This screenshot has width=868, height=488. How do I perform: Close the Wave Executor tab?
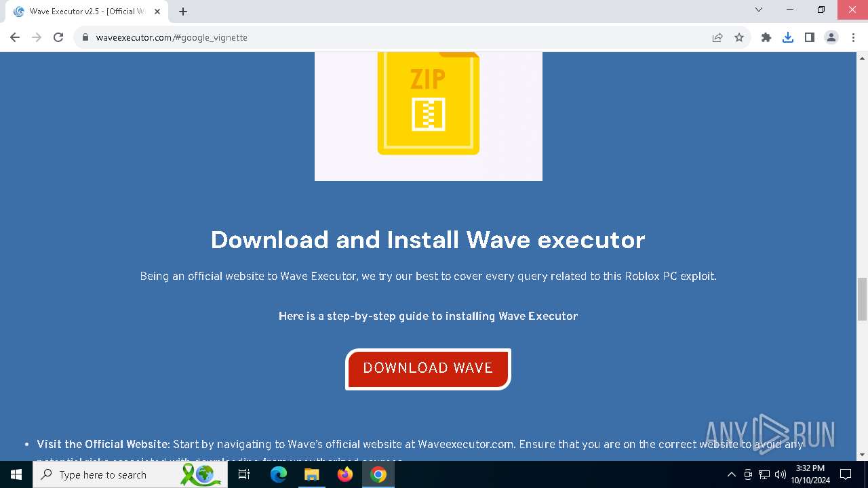157,12
